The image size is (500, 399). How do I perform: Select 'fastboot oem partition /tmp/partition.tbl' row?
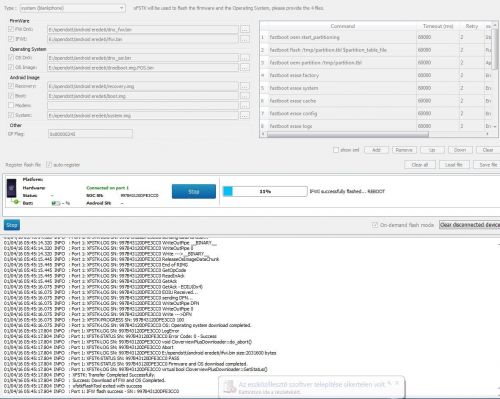click(x=376, y=63)
